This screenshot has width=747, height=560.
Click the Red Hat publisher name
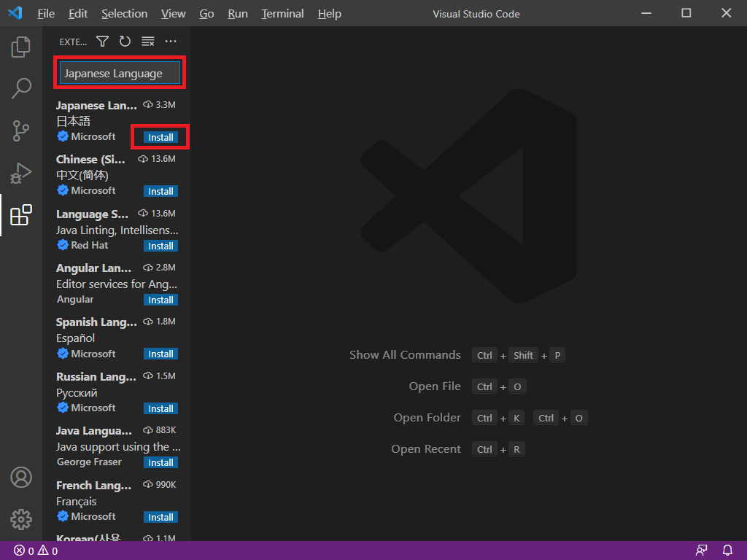pyautogui.click(x=89, y=245)
